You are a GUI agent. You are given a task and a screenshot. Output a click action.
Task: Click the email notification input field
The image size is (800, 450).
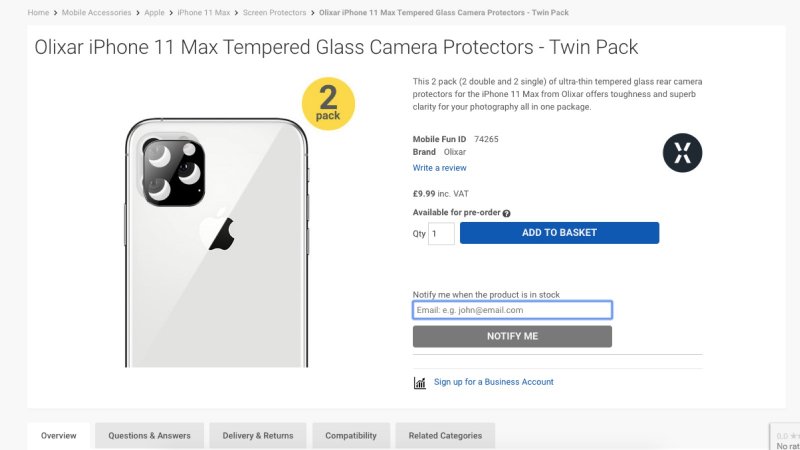coord(512,310)
